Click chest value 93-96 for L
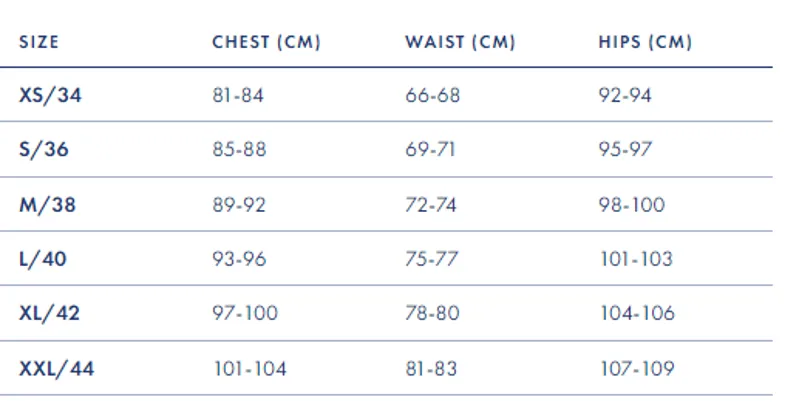This screenshot has height=408, width=800. click(239, 259)
